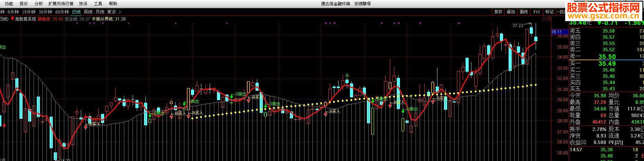Screen dimensions: 644x161
Task: Select the 月线 monthly chart tab
Action: (100, 12)
